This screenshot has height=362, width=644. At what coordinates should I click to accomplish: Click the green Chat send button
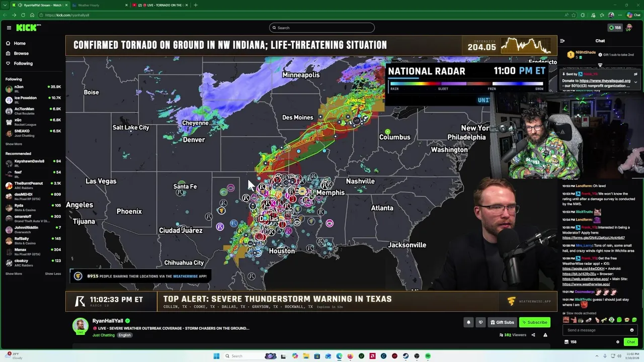(x=630, y=342)
